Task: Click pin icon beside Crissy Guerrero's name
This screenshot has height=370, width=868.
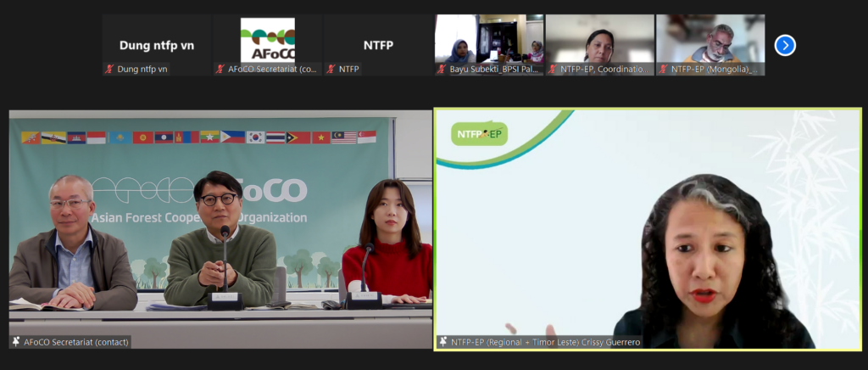Action: click(442, 341)
